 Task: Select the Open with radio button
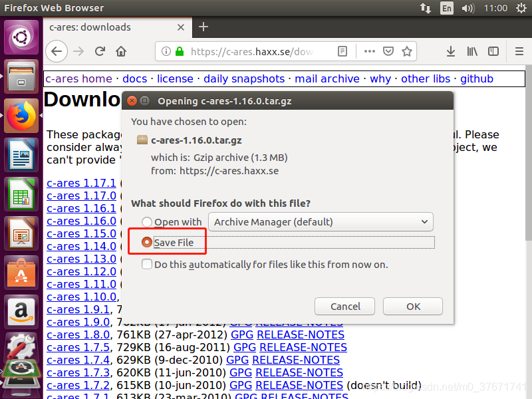[146, 222]
